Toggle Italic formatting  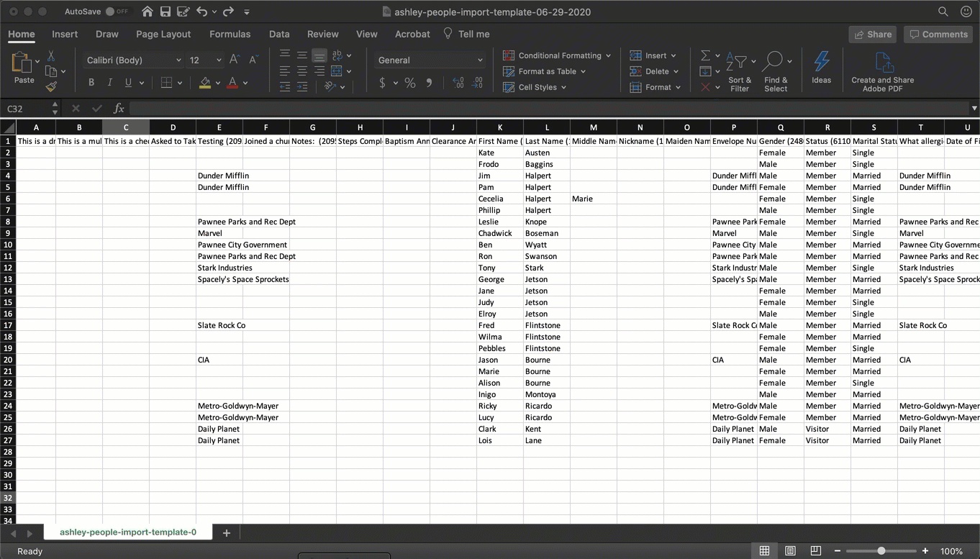[109, 83]
